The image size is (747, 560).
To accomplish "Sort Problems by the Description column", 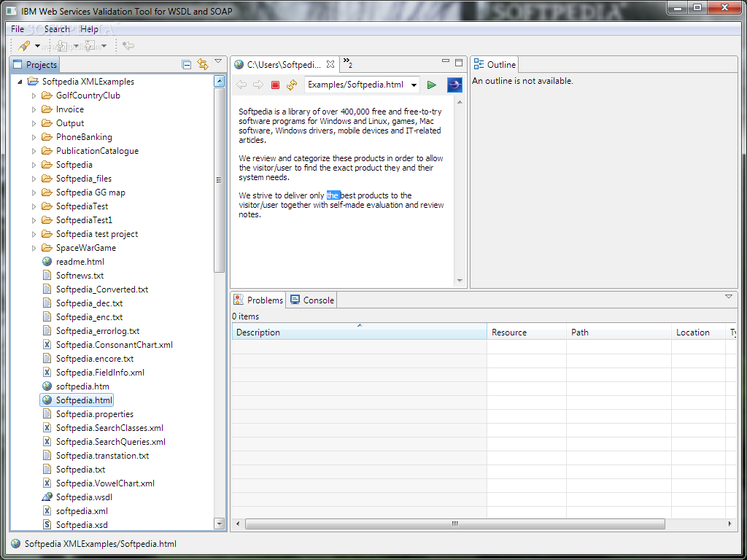I will pyautogui.click(x=359, y=332).
